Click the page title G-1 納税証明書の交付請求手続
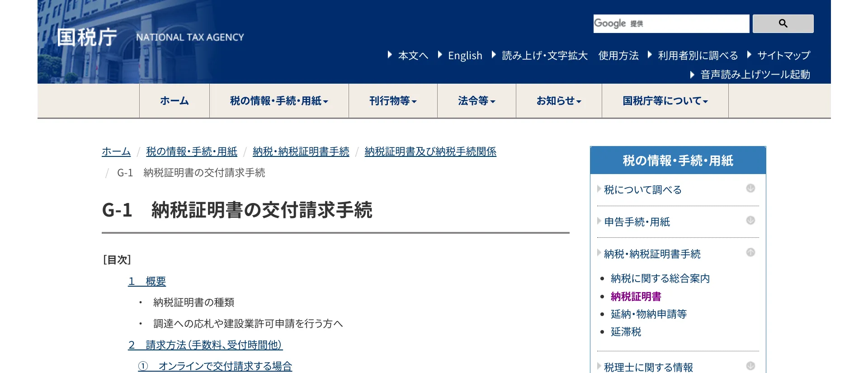Screen dimensions: 868x373 237,210
